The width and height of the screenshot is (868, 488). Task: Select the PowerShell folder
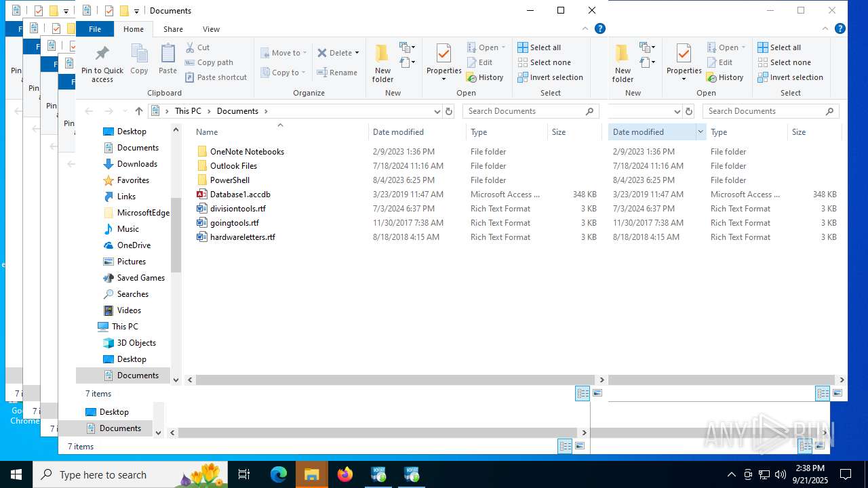coord(223,180)
